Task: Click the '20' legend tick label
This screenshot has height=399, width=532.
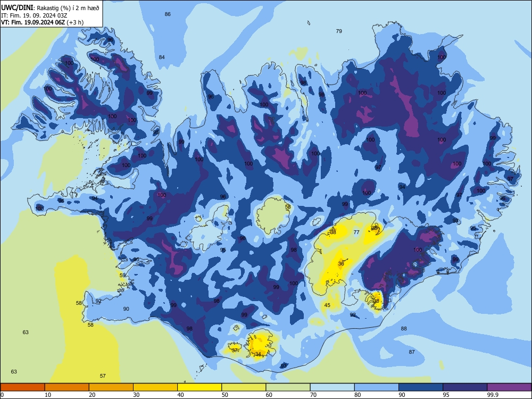Action: [92, 395]
